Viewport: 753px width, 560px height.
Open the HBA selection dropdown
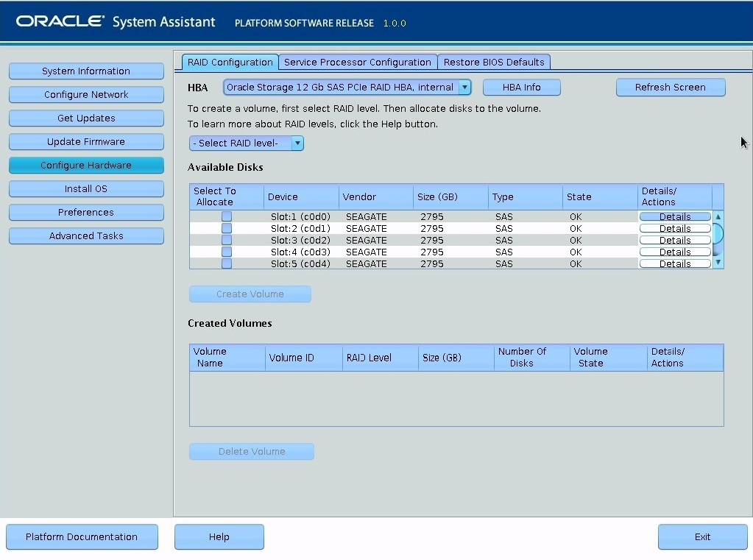pos(465,87)
